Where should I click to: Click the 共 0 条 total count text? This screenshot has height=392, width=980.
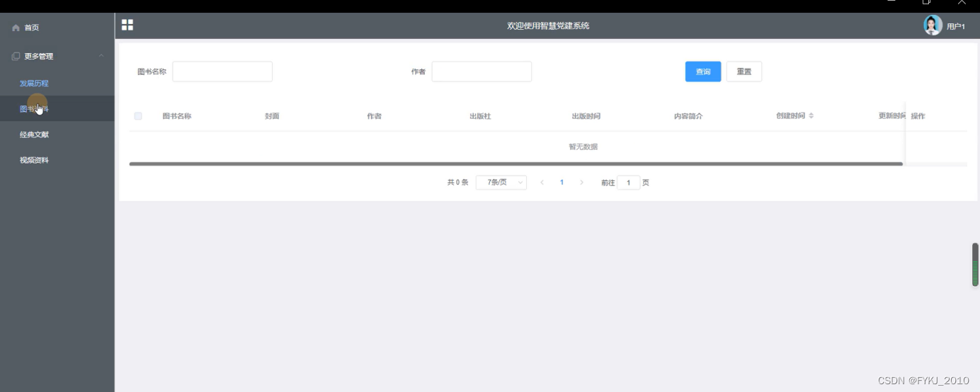457,183
